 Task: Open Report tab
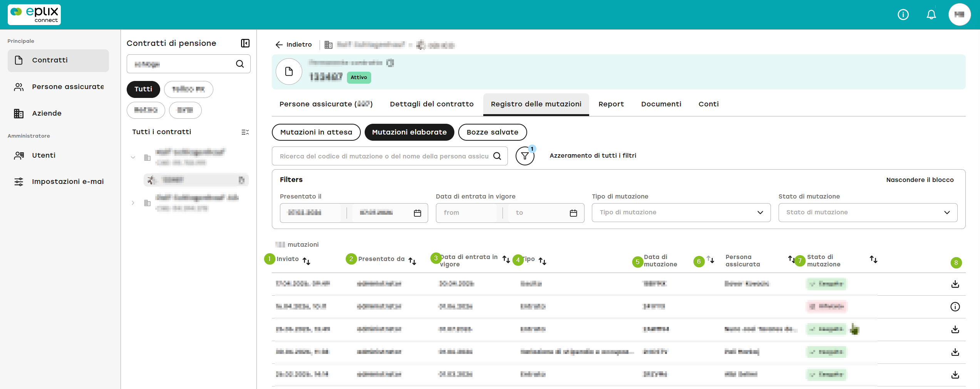(x=611, y=104)
